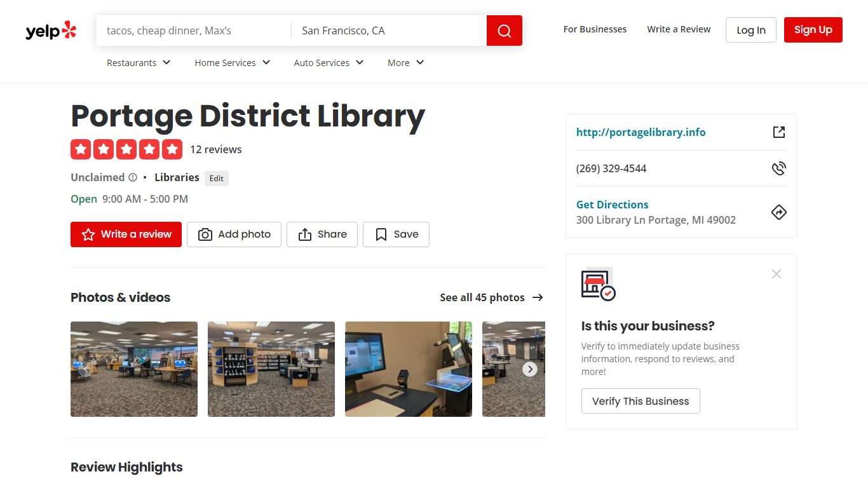
Task: Click the info icon next to Unclaimed
Action: coord(133,177)
